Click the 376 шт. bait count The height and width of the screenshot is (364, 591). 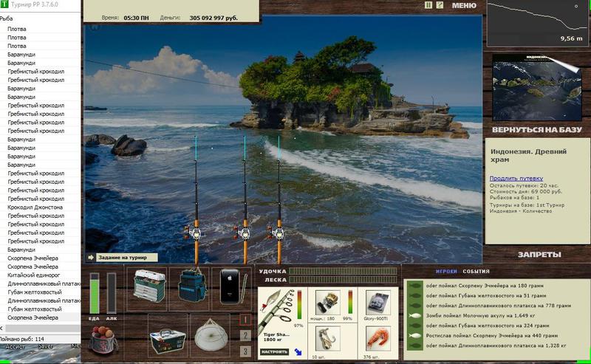point(372,357)
